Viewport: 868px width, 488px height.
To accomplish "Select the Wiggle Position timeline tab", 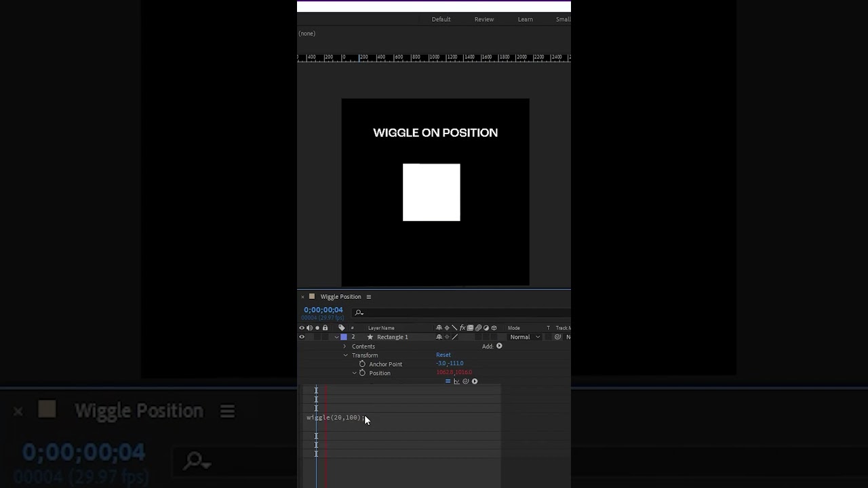I will (340, 297).
